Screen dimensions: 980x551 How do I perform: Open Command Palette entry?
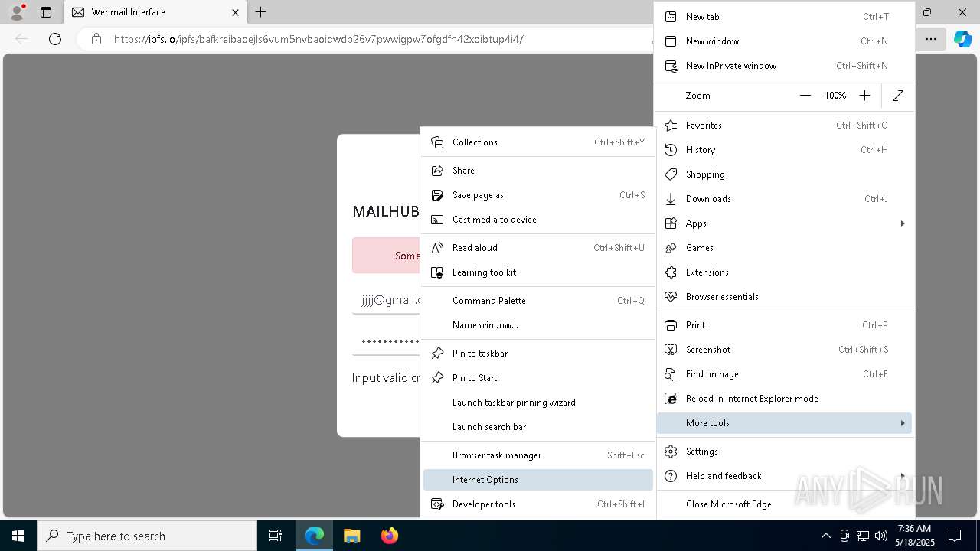click(538, 301)
